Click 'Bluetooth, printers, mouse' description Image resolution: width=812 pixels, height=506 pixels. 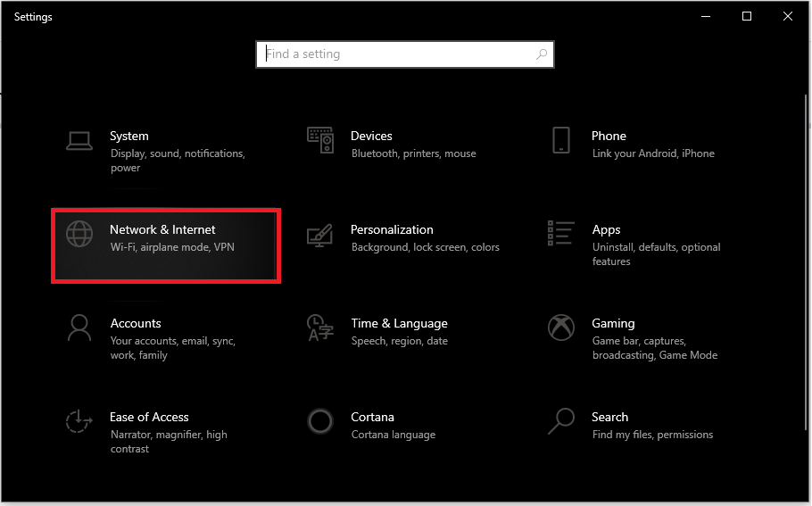tap(414, 153)
